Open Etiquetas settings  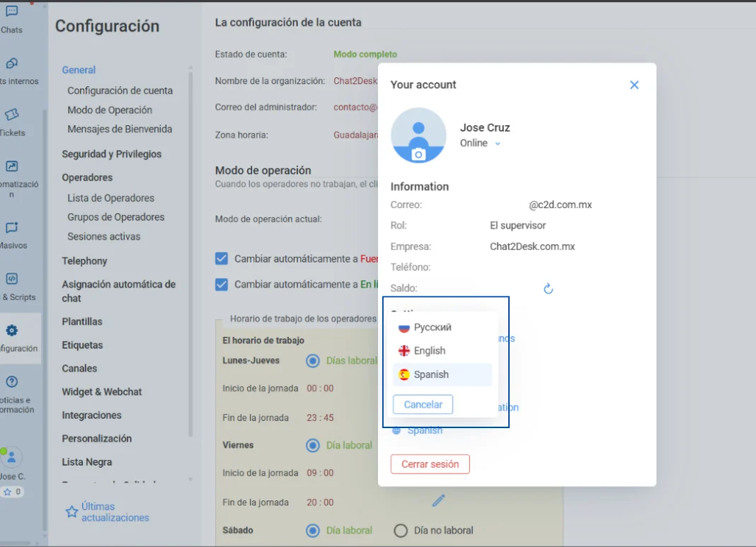(82, 345)
